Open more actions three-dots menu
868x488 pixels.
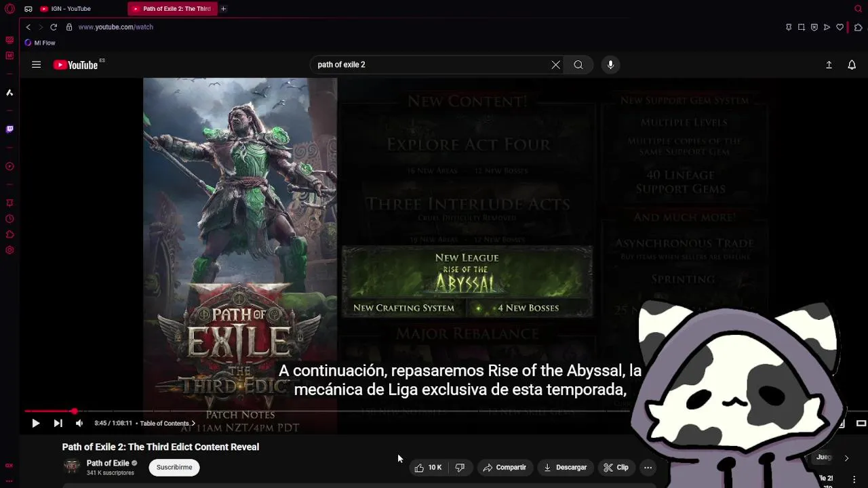click(x=648, y=467)
